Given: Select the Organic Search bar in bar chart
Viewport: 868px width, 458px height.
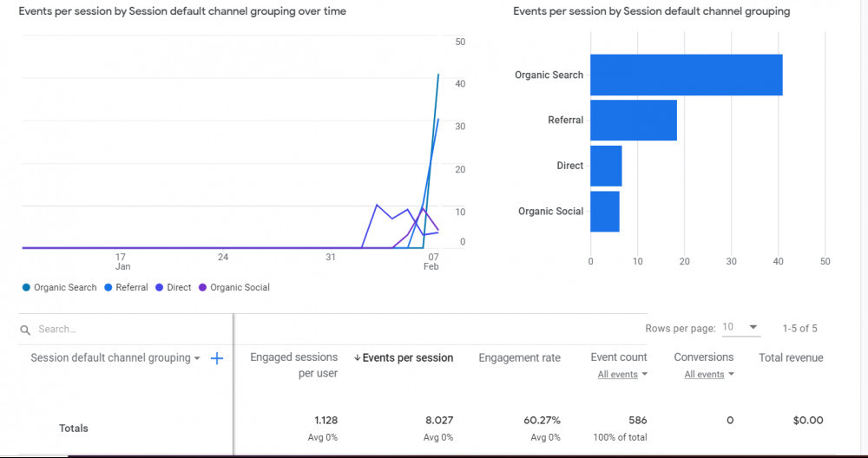Looking at the screenshot, I should point(686,75).
